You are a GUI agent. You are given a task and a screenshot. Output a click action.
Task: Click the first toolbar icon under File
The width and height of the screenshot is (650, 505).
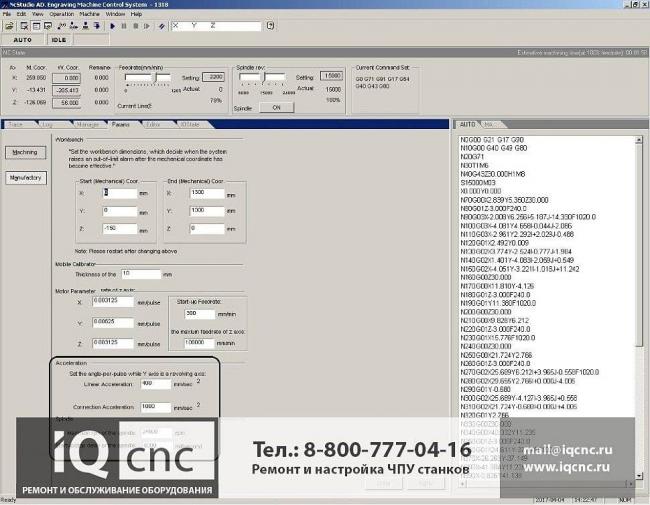tap(8, 26)
